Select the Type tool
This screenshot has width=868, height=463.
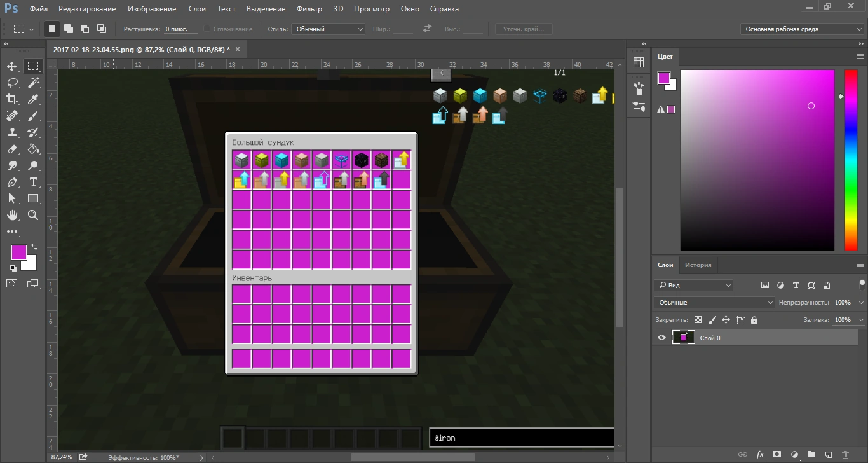click(33, 182)
